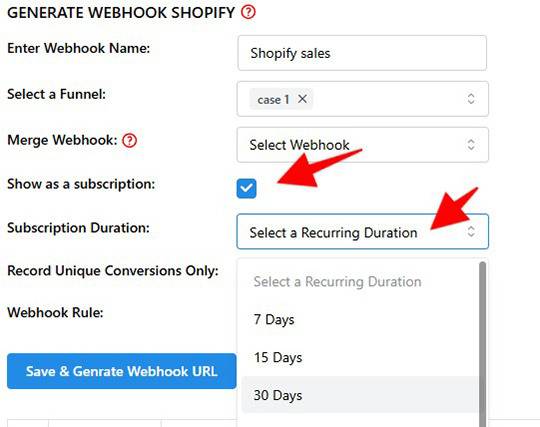Uncheck the Show as a subscription checkbox
The image size is (540, 427).
coord(247,188)
